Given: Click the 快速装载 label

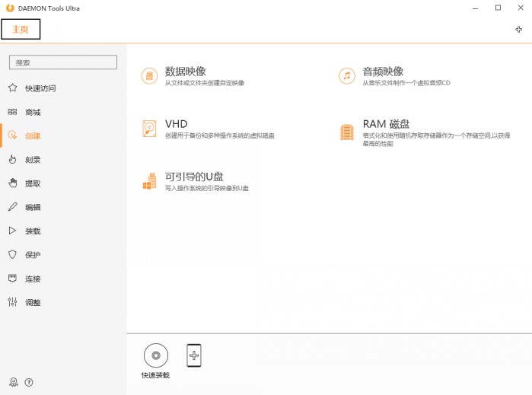Looking at the screenshot, I should [155, 375].
